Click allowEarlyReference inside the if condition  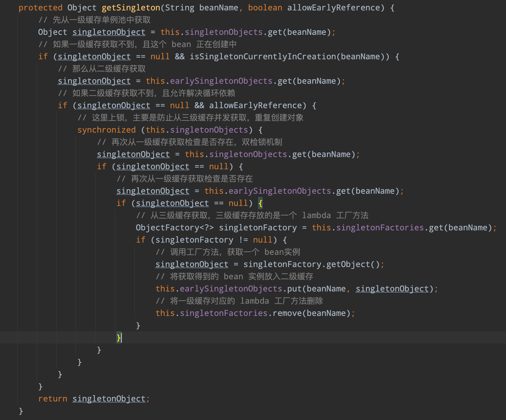(x=255, y=105)
